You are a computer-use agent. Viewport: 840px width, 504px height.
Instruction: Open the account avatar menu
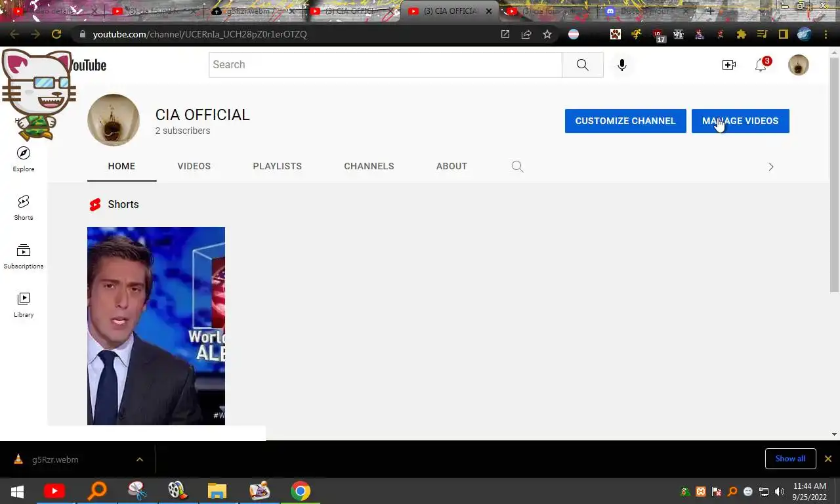[x=799, y=65]
